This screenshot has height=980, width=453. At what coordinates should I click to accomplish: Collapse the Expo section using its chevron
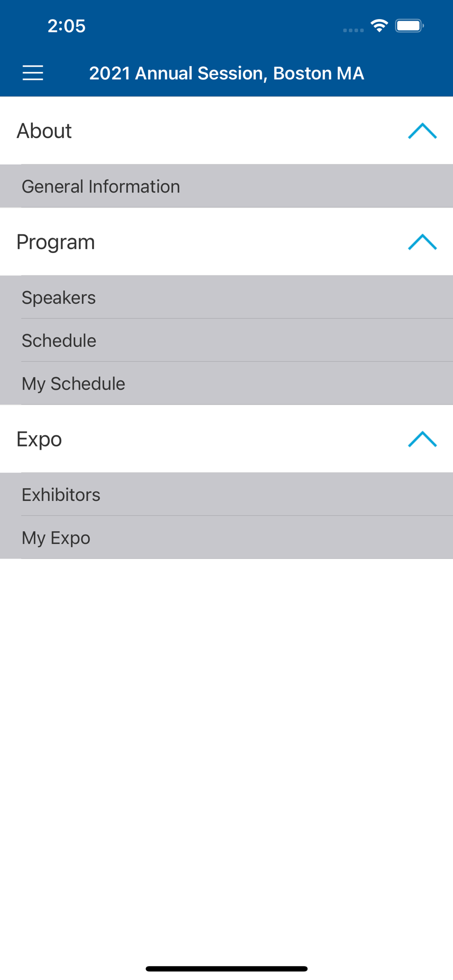point(422,439)
